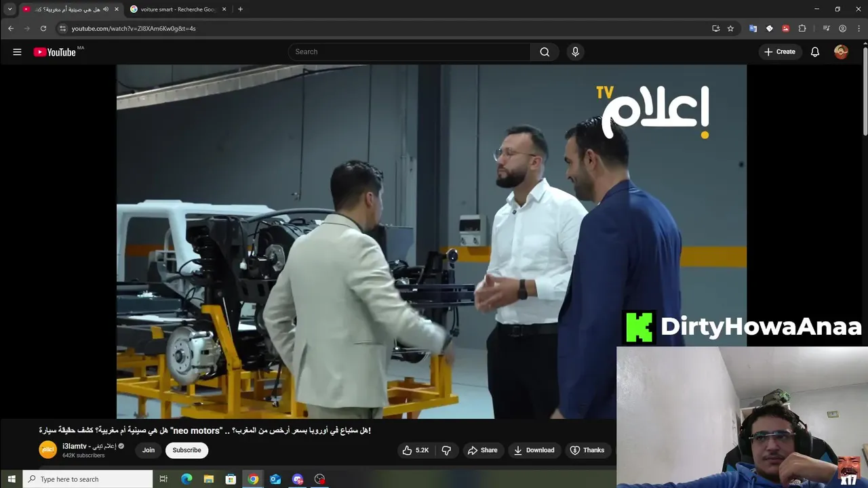Close the voiture smart tab
The image size is (868, 488).
224,9
